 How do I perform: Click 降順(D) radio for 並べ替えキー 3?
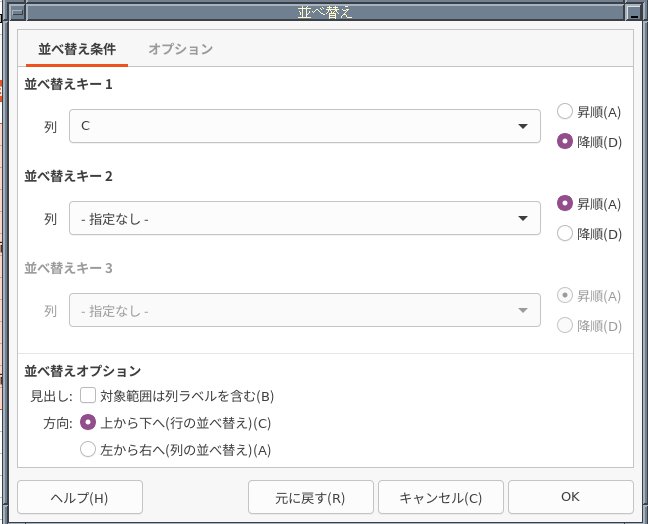tap(565, 326)
